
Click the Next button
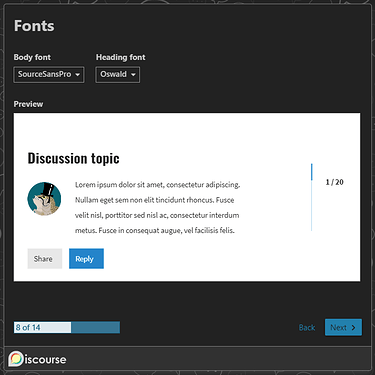pos(343,327)
